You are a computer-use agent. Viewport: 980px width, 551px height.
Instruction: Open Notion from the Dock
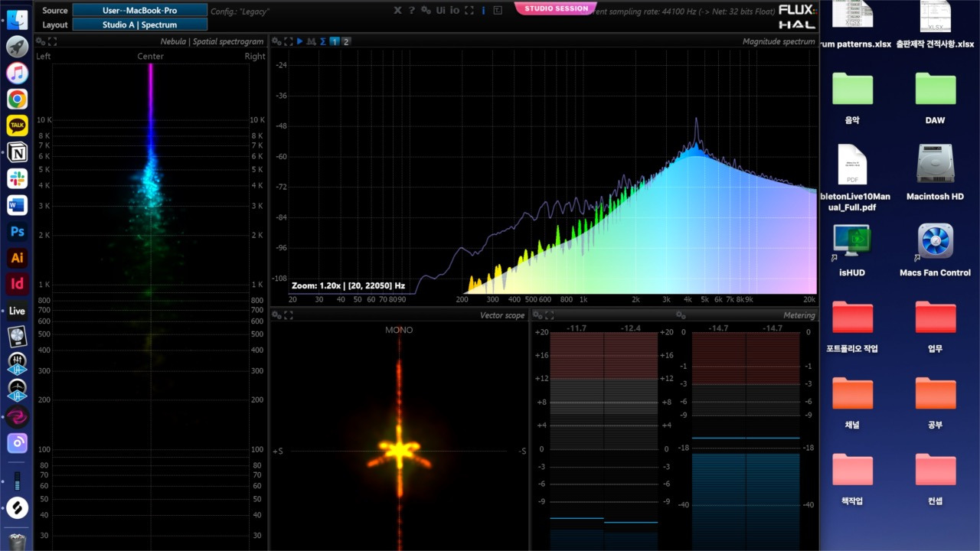pos(17,152)
